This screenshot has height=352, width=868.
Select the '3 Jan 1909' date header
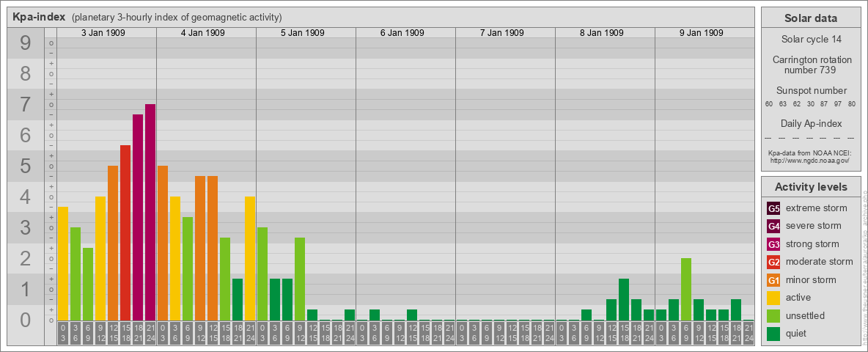coord(103,33)
